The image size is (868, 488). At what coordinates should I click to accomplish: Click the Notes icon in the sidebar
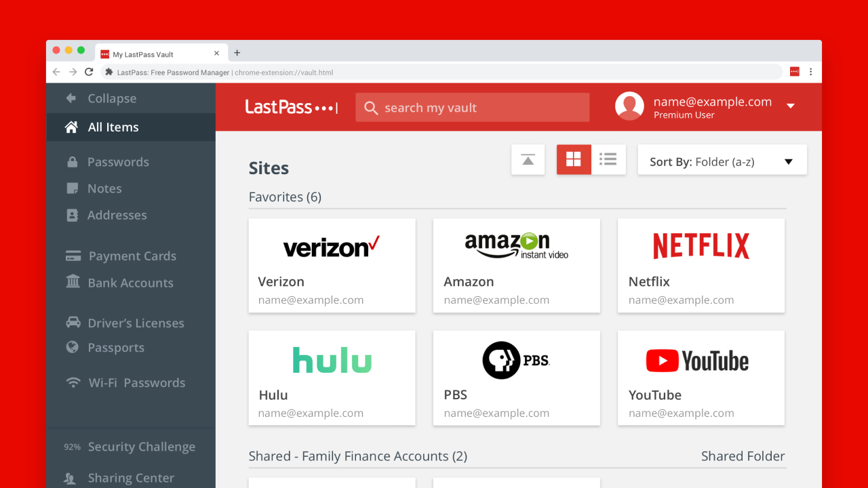[x=72, y=188]
